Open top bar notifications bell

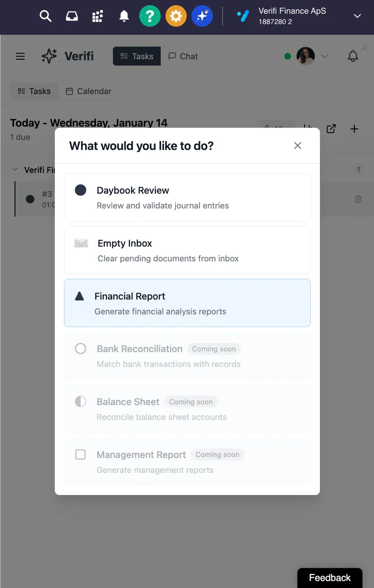pyautogui.click(x=124, y=16)
